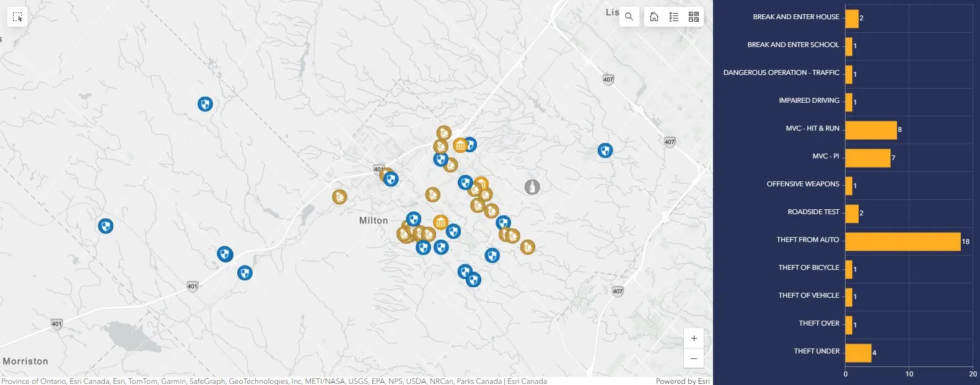
Task: Activate the rectangle select tool
Action: [17, 17]
